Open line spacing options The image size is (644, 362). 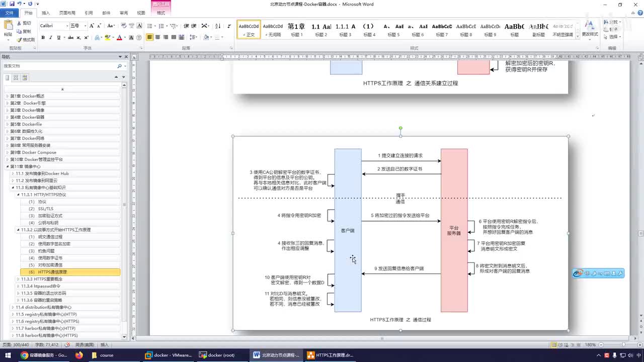(194, 37)
